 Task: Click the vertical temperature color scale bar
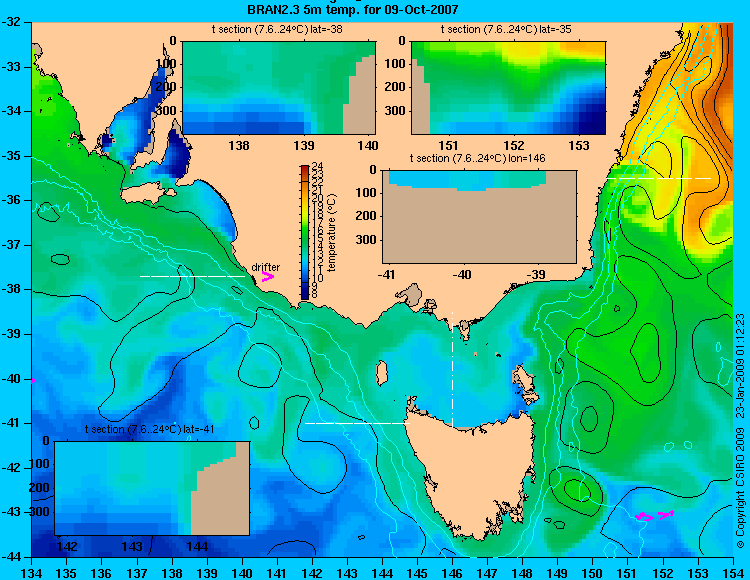point(305,232)
